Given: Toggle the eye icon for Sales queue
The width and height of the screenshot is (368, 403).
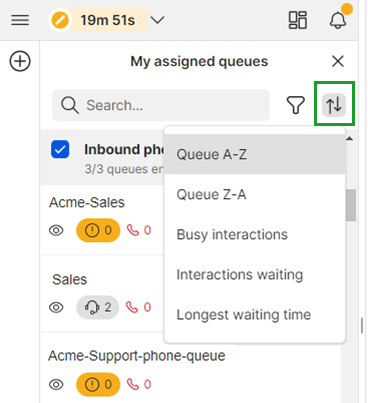Looking at the screenshot, I should [x=56, y=307].
